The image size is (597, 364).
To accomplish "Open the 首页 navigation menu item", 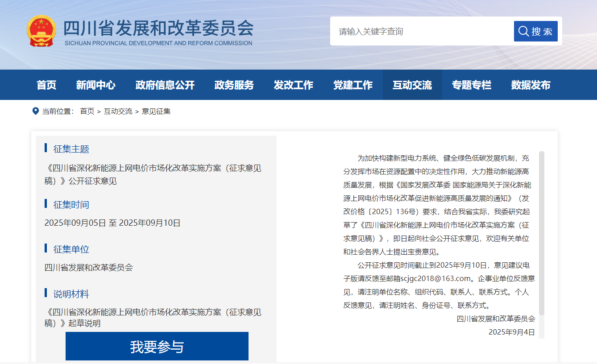I will click(x=46, y=85).
